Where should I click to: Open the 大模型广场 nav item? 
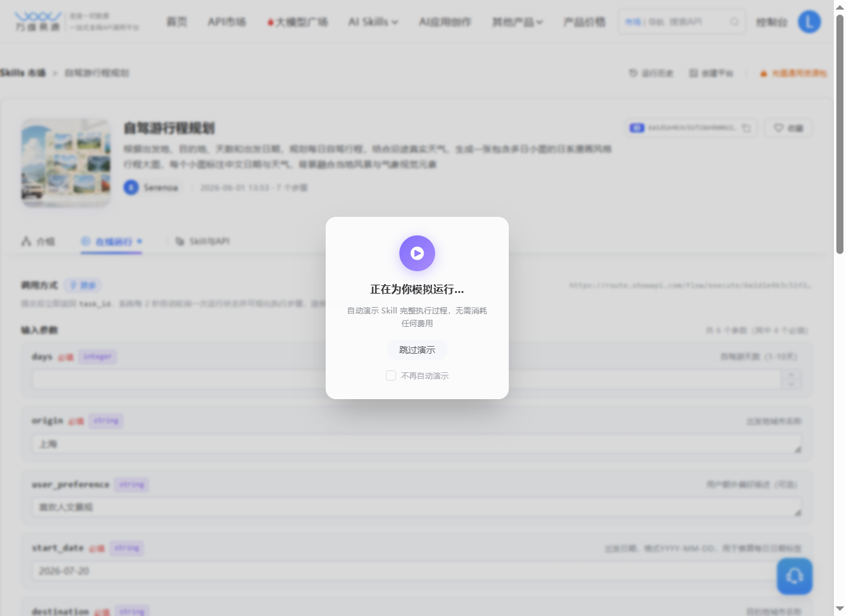point(298,22)
